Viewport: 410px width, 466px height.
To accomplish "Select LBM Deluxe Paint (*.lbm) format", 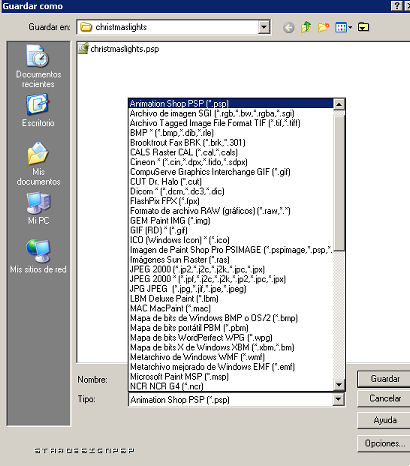I will point(231,299).
